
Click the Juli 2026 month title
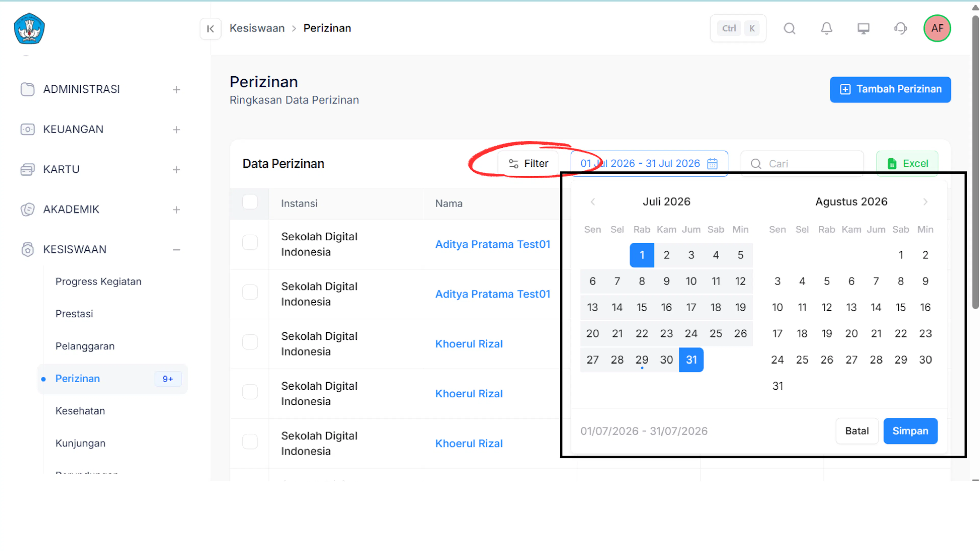tap(667, 202)
